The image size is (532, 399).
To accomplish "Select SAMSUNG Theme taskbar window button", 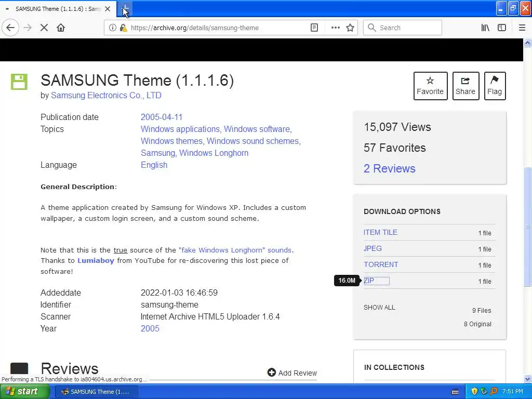I will pyautogui.click(x=96, y=392).
